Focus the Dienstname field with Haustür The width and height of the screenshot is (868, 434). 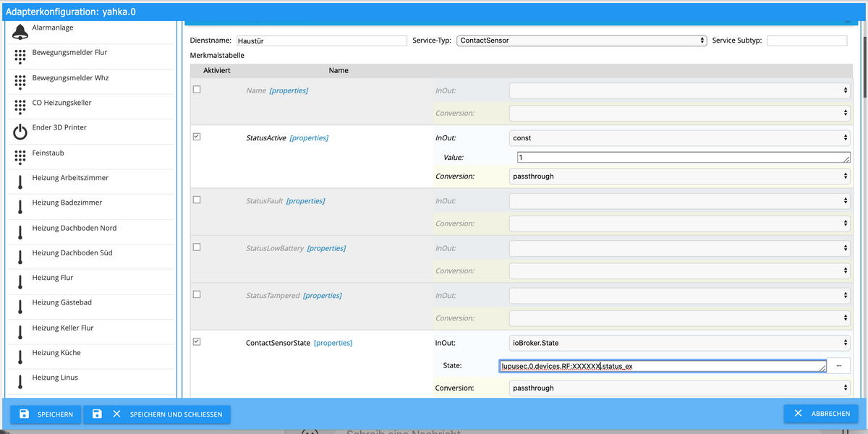(x=322, y=41)
